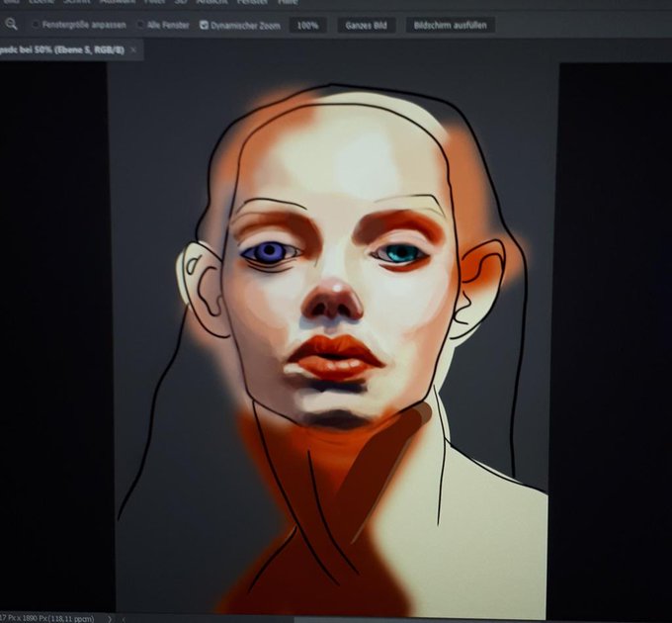Click the Ganzes Bild button
The width and height of the screenshot is (672, 623).
(x=366, y=26)
